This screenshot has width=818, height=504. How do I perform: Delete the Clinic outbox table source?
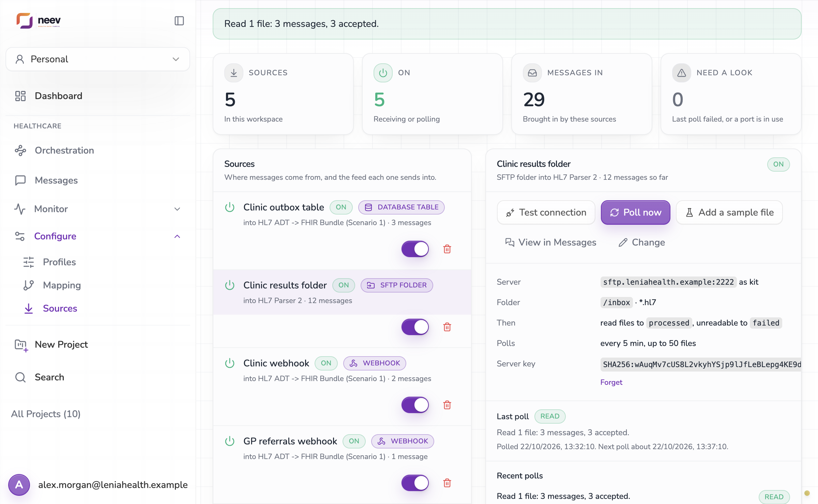(x=447, y=249)
